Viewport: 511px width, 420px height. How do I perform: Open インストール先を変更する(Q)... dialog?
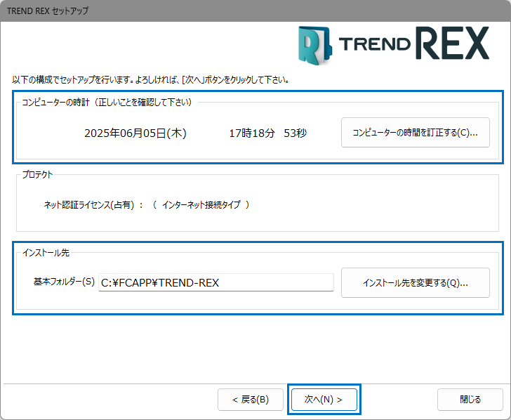tap(416, 283)
